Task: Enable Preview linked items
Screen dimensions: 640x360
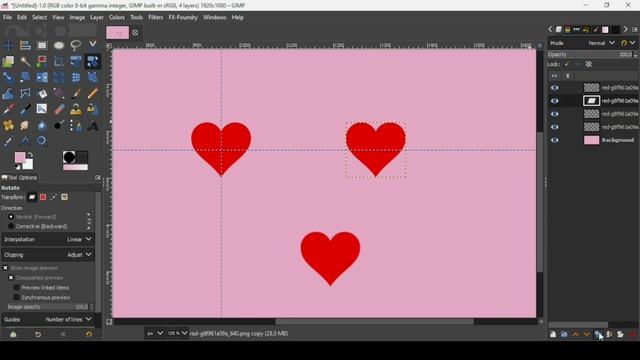Action: point(17,287)
